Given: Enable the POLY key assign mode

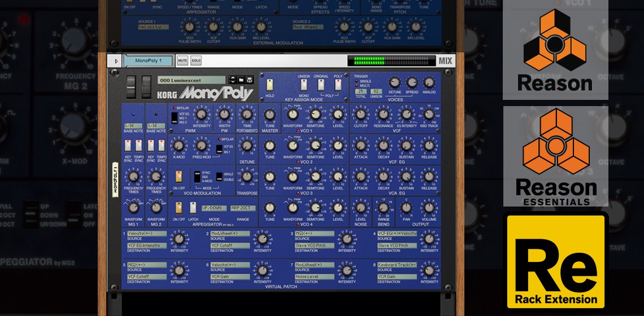Looking at the screenshot, I should point(338,85).
